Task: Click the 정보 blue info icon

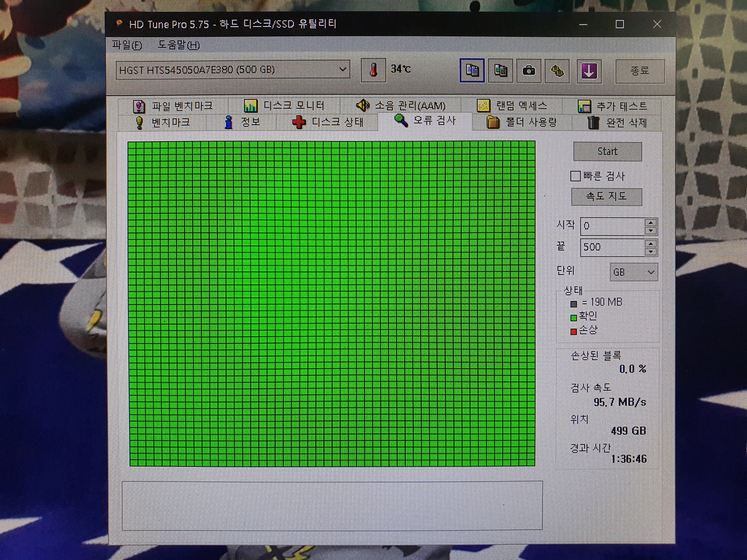Action: click(229, 122)
